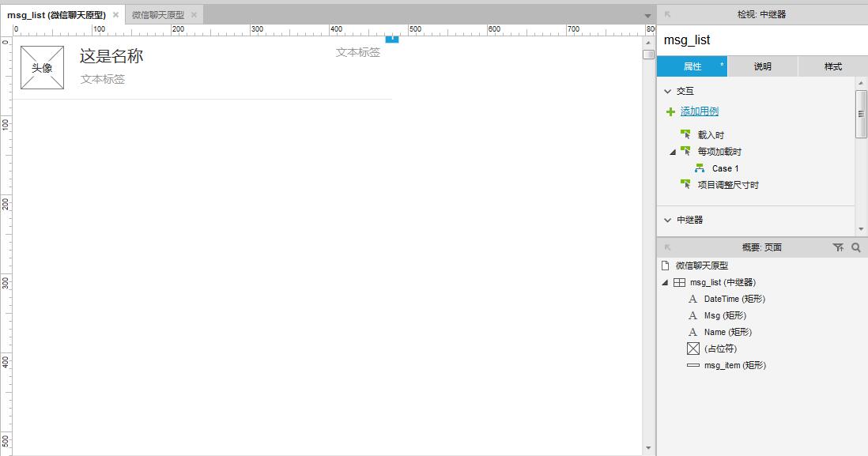Open the 属性 properties tab
Screen dimensions: 868x456
692,66
